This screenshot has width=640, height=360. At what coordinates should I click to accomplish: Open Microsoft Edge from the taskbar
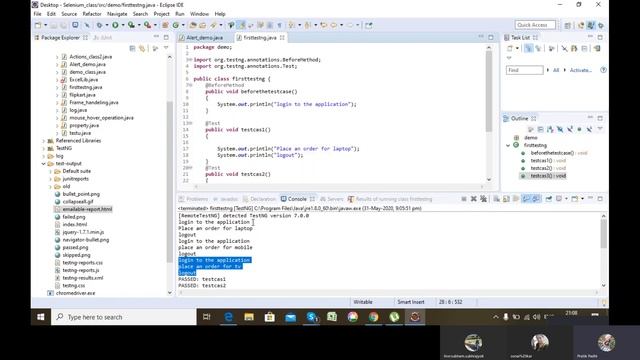tap(228, 317)
